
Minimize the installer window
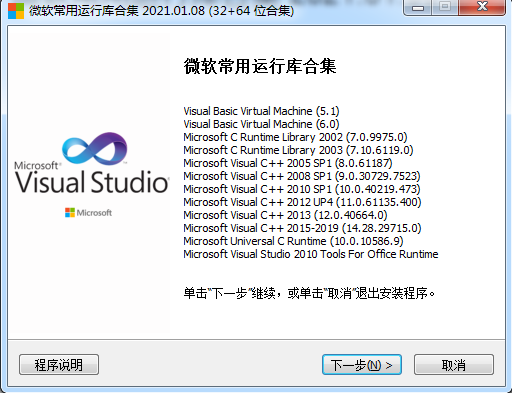pos(418,7)
